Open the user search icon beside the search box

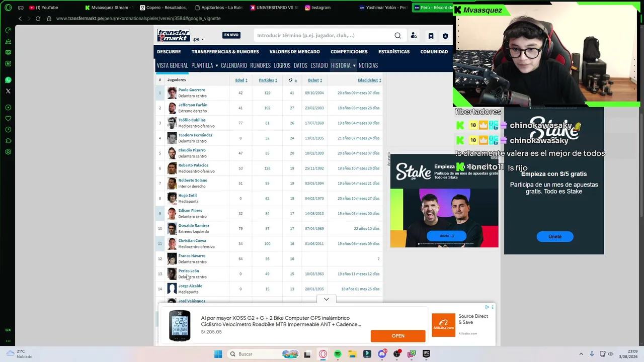click(x=414, y=36)
